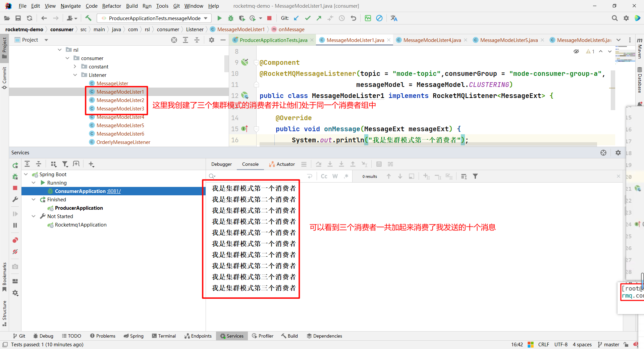Navigate back with the left arrow
This screenshot has width=644, height=349.
pyautogui.click(x=44, y=18)
